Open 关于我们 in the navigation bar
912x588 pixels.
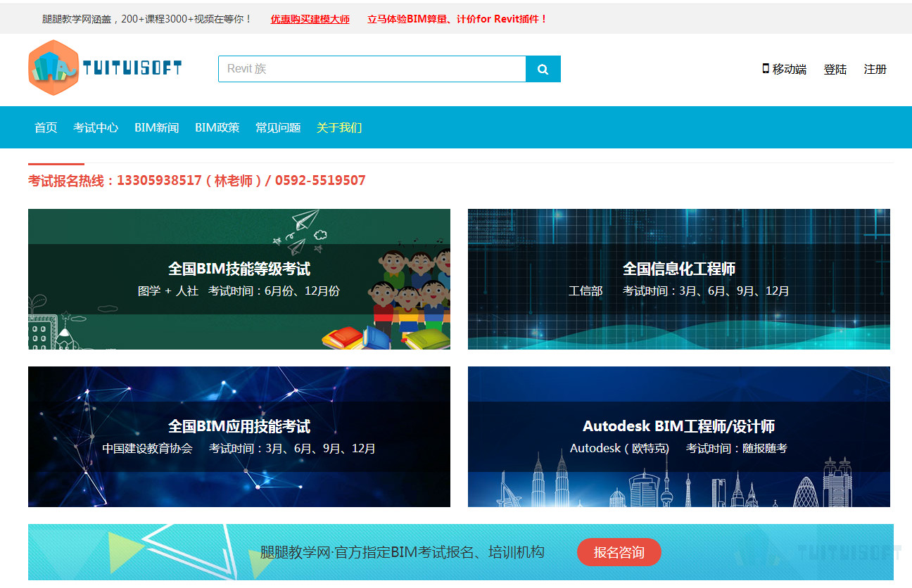339,127
